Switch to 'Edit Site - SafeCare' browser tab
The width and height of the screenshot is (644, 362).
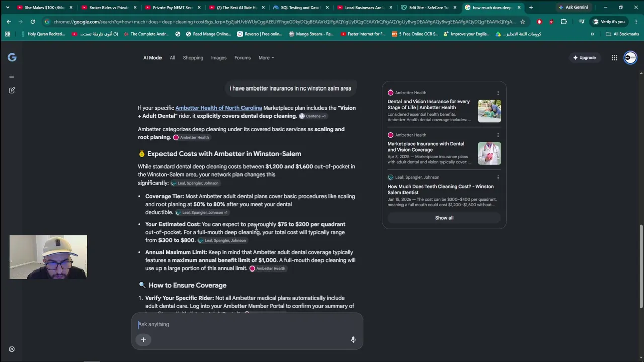tap(428, 8)
